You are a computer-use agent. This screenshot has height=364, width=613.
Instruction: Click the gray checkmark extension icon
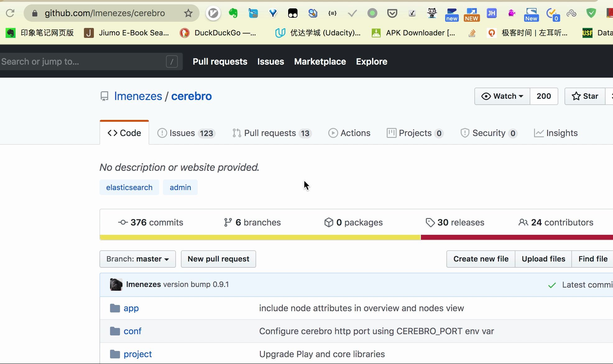pos(352,13)
